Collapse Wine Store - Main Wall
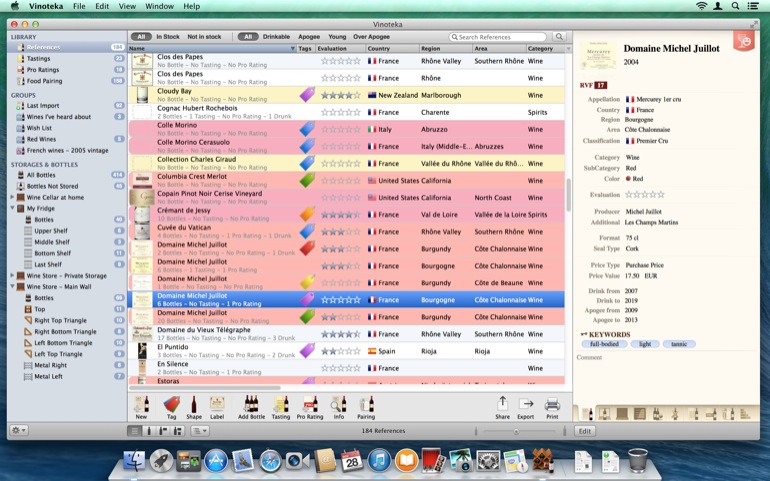Viewport: 770px width, 481px height. 12,286
